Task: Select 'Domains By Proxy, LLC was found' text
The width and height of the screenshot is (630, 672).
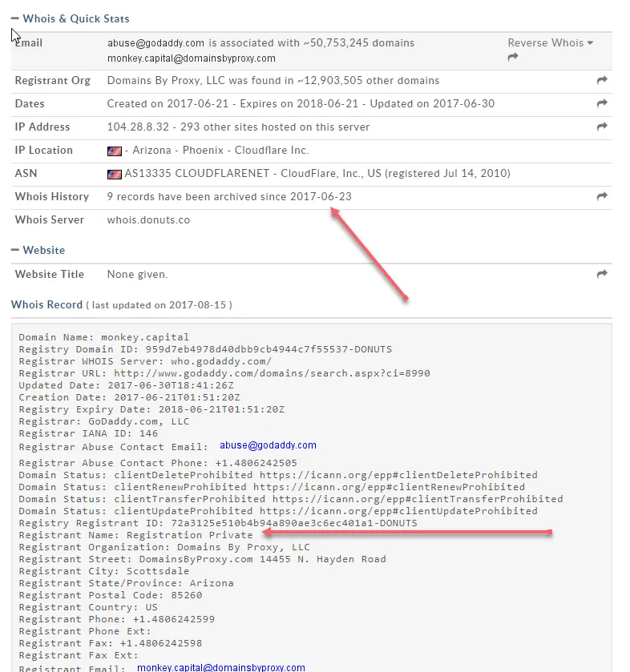Action: (200, 81)
